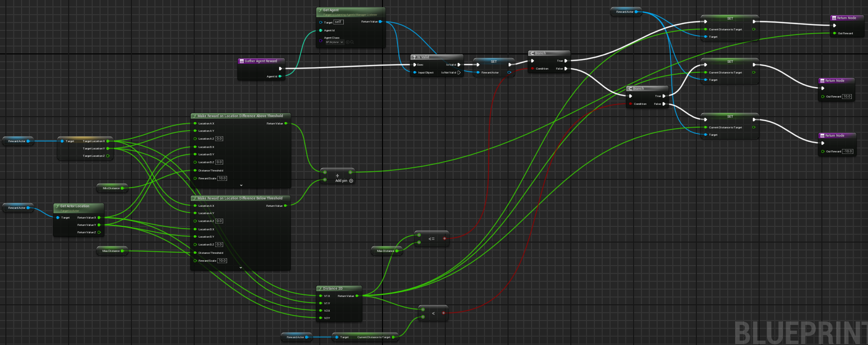The height and width of the screenshot is (345, 868).
Task: Open the Agent Class BP Airplane dropdown
Action: [x=334, y=42]
